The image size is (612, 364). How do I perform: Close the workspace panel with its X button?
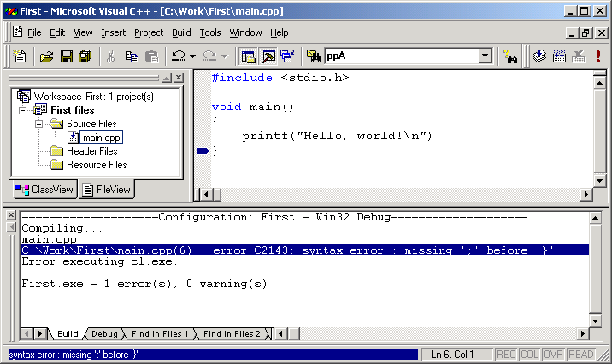[x=179, y=78]
